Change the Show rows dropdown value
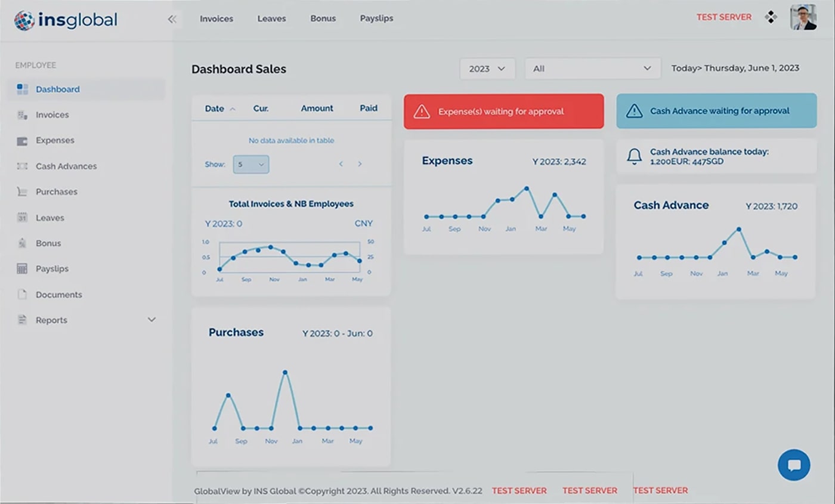835x504 pixels. click(250, 163)
